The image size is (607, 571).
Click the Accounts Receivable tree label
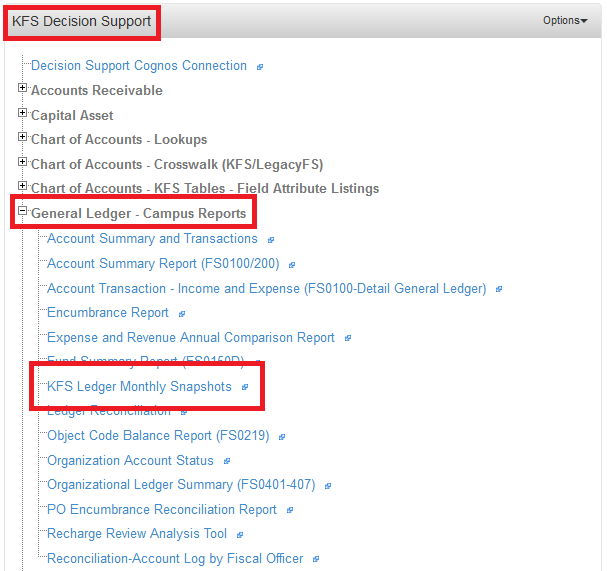[x=97, y=90]
